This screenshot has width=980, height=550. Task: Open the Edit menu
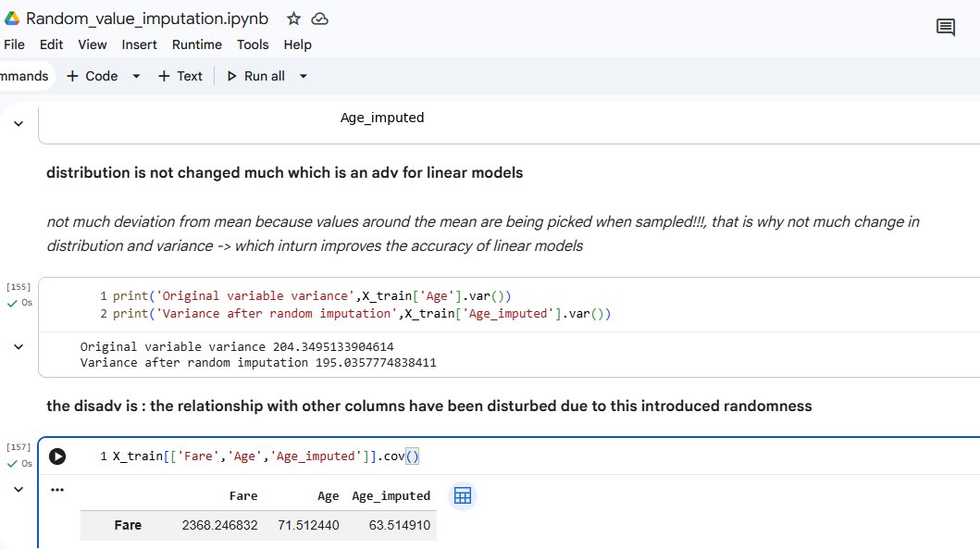click(51, 44)
